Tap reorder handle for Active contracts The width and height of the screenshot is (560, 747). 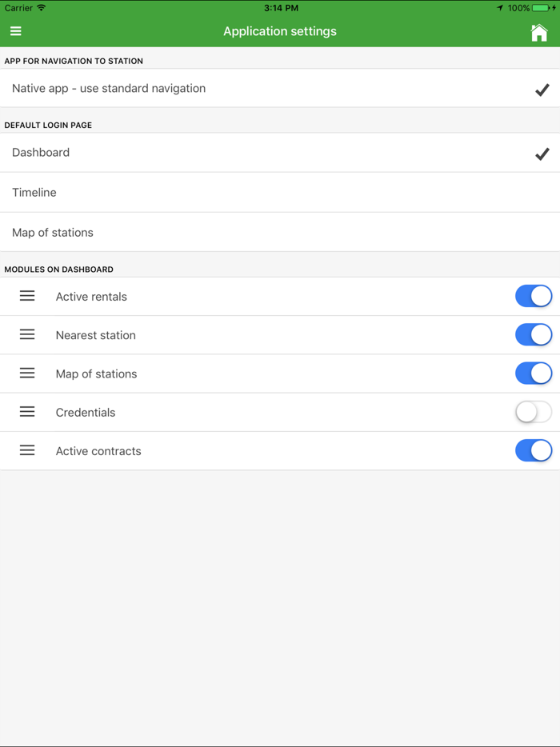pyautogui.click(x=27, y=450)
